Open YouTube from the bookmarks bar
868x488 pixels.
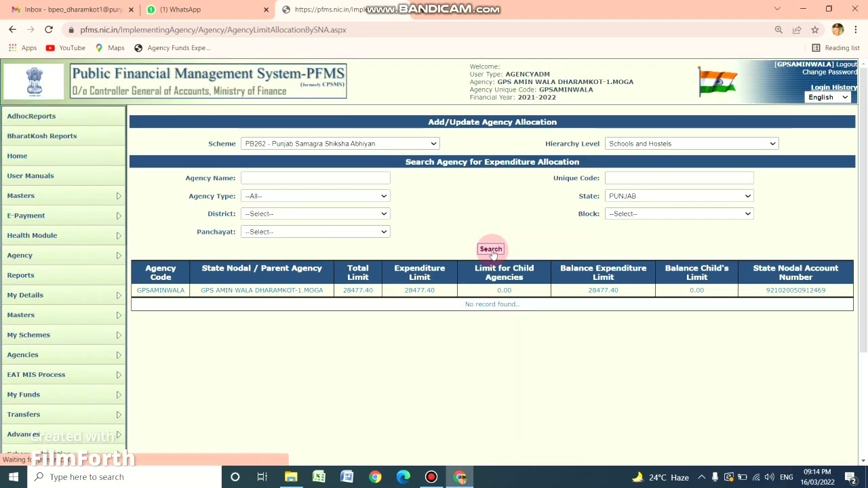tap(65, 47)
